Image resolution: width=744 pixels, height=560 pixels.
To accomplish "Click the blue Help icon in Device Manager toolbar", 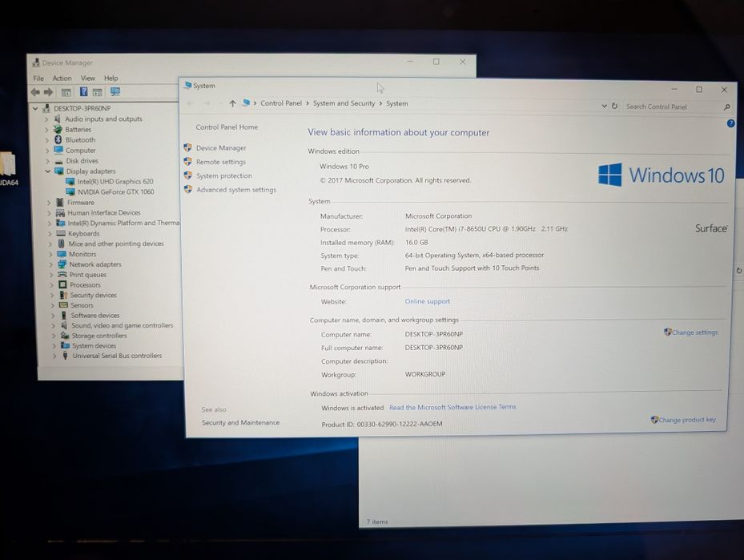I will pyautogui.click(x=83, y=91).
